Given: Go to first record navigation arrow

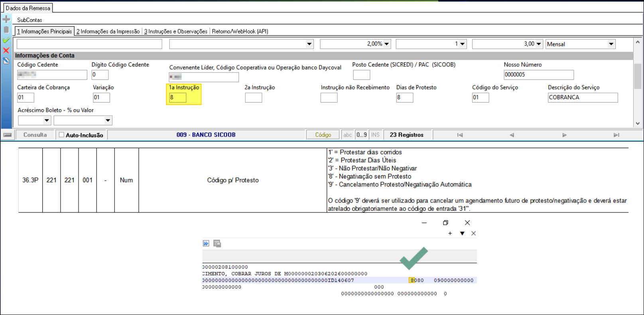Looking at the screenshot, I should point(460,135).
